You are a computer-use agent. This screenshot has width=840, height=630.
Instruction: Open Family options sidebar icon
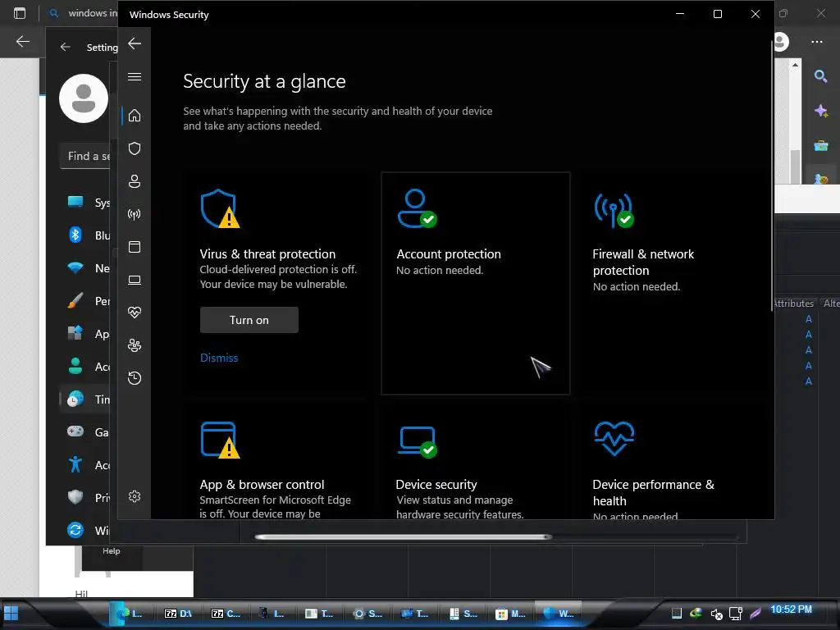[135, 345]
